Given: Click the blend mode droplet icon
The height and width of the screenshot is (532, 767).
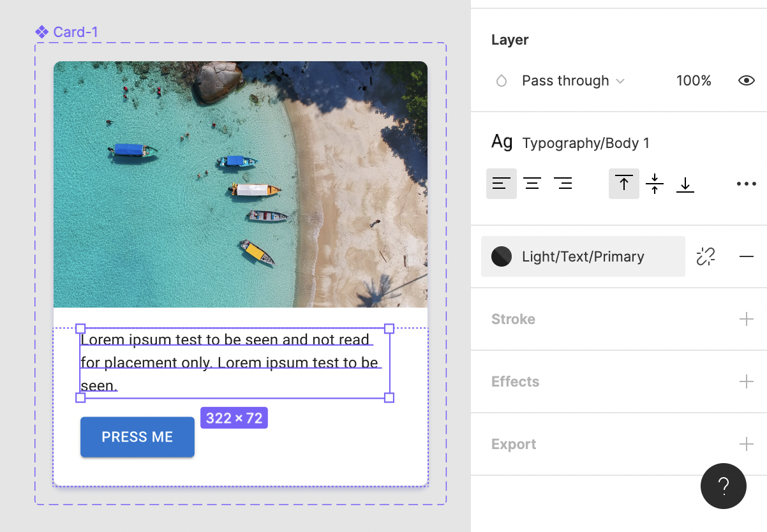Looking at the screenshot, I should (x=502, y=81).
